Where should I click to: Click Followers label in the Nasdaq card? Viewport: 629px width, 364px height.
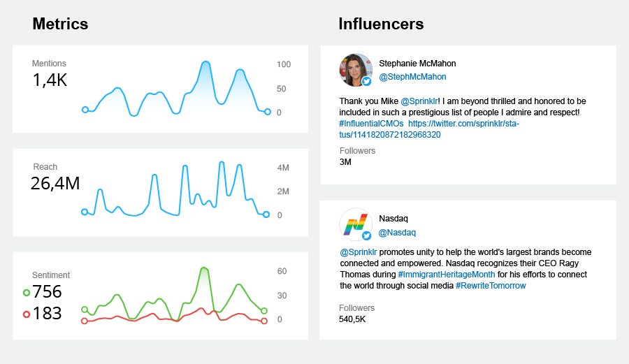pos(356,308)
